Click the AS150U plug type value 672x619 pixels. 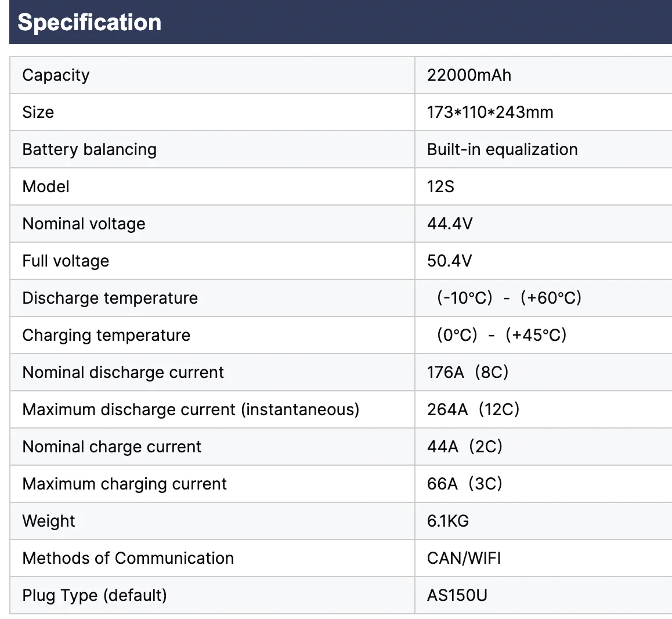(457, 595)
